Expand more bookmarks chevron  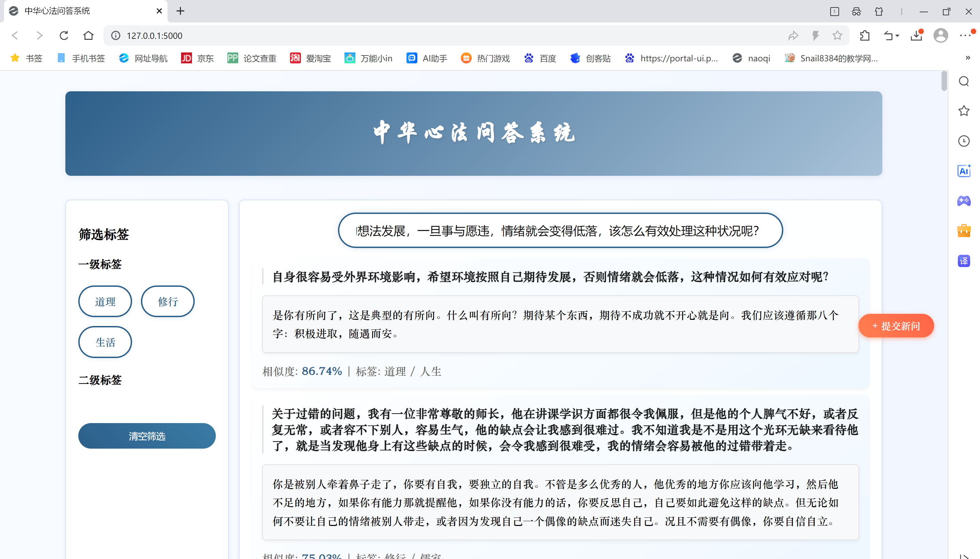click(968, 58)
